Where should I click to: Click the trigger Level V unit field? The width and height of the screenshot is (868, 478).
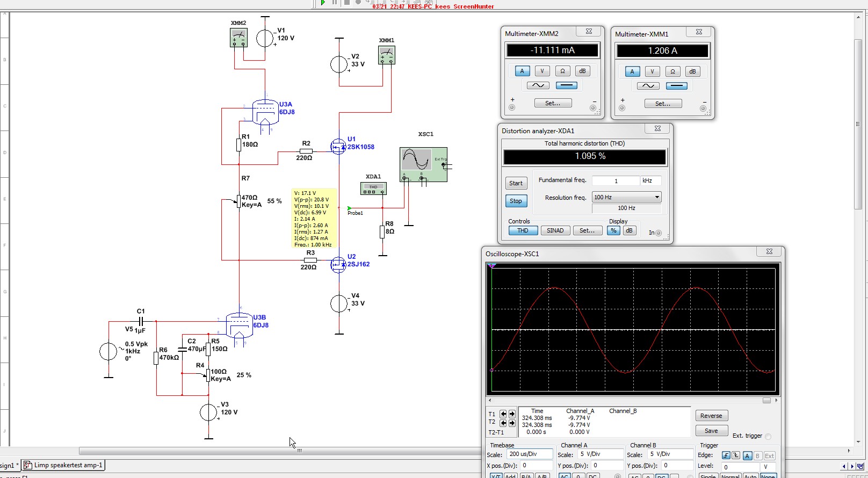769,467
